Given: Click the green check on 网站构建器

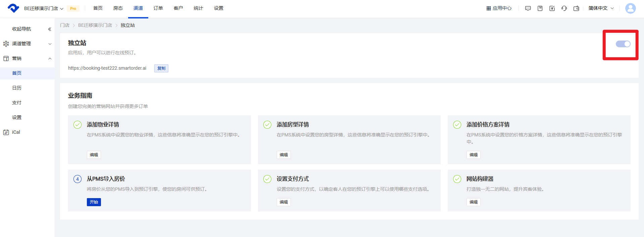Looking at the screenshot, I should [457, 179].
